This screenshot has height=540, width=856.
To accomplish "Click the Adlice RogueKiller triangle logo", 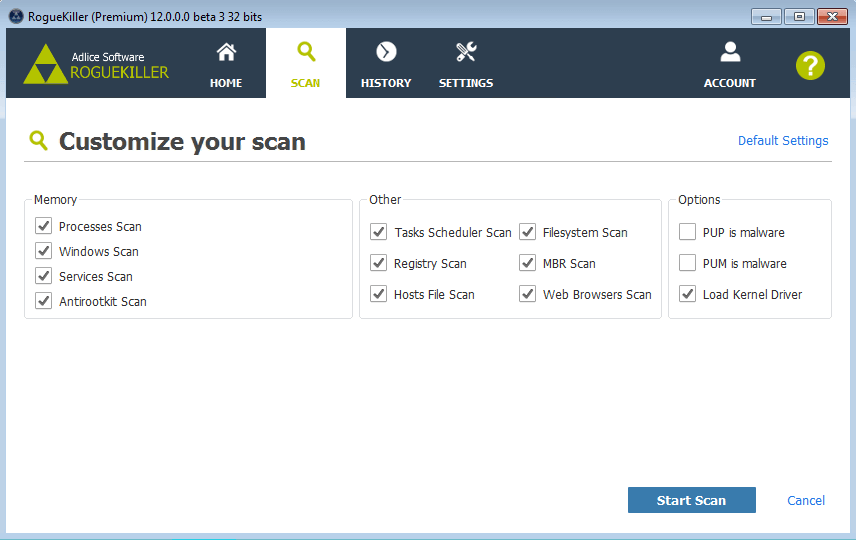I will coord(44,64).
